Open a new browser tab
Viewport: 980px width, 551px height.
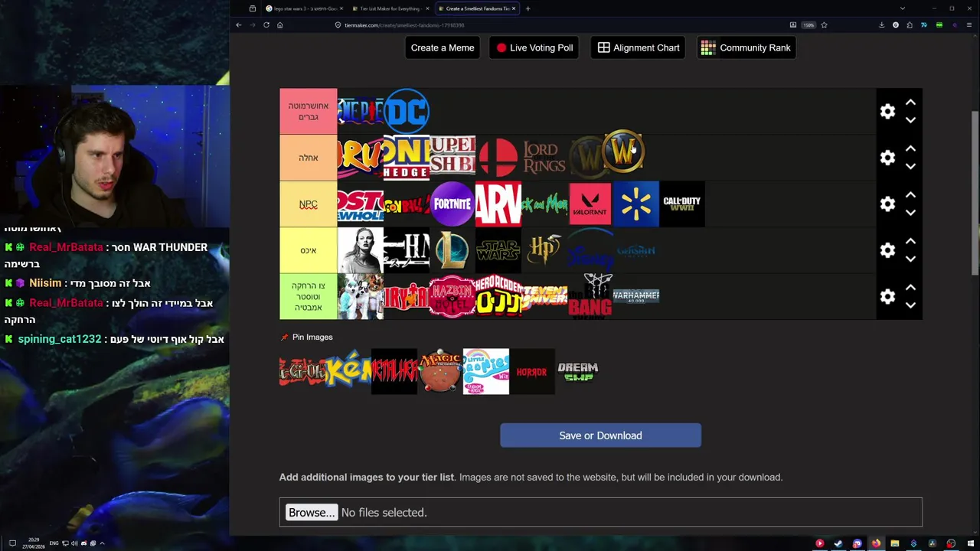click(x=528, y=8)
